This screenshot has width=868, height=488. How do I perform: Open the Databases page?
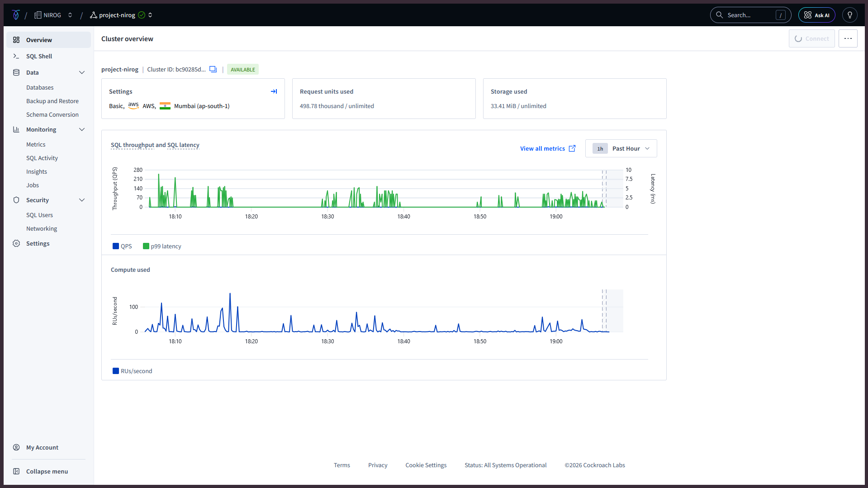click(40, 87)
